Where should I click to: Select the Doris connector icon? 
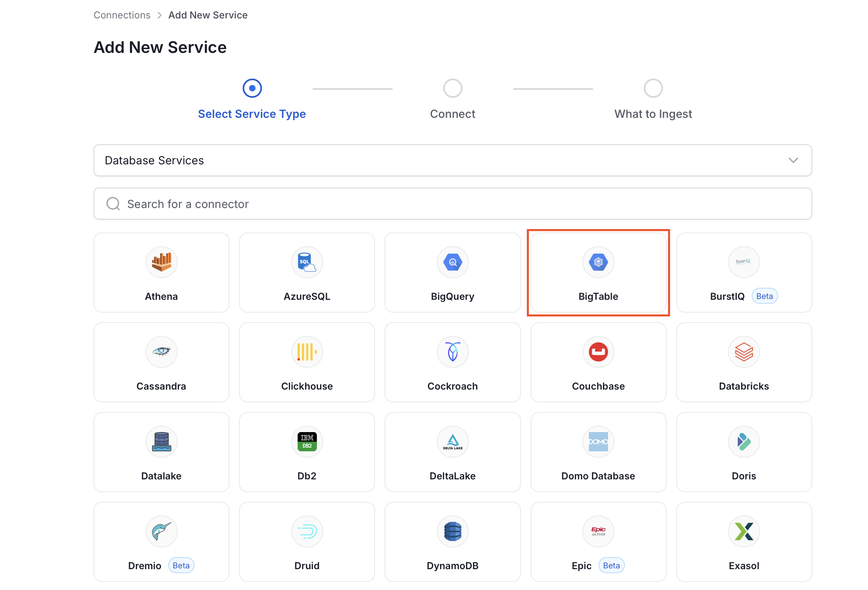click(x=744, y=442)
